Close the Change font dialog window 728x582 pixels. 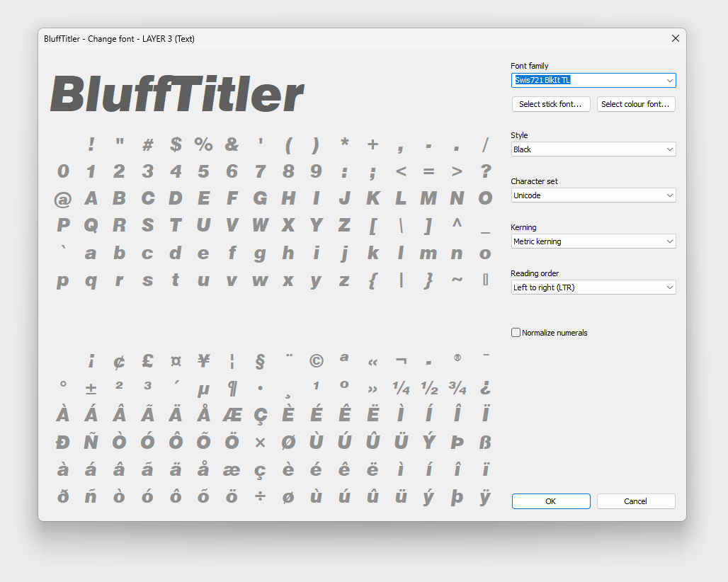pyautogui.click(x=676, y=38)
